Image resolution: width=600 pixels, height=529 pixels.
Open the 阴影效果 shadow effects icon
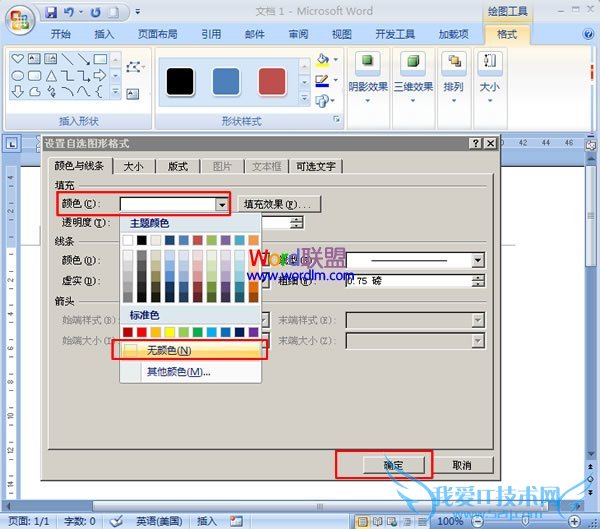coord(369,64)
